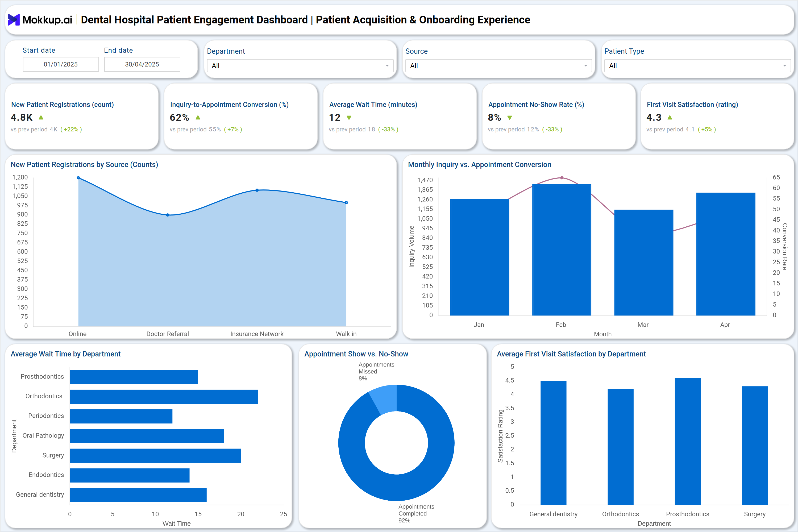Click the Monthly Inquiry vs. Appointment Conversion heading
This screenshot has height=532, width=798.
(479, 165)
